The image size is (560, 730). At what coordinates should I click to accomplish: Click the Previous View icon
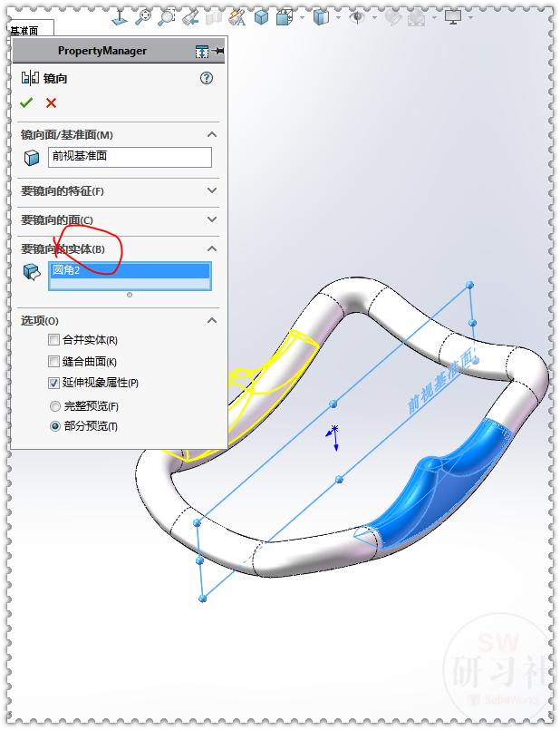190,18
